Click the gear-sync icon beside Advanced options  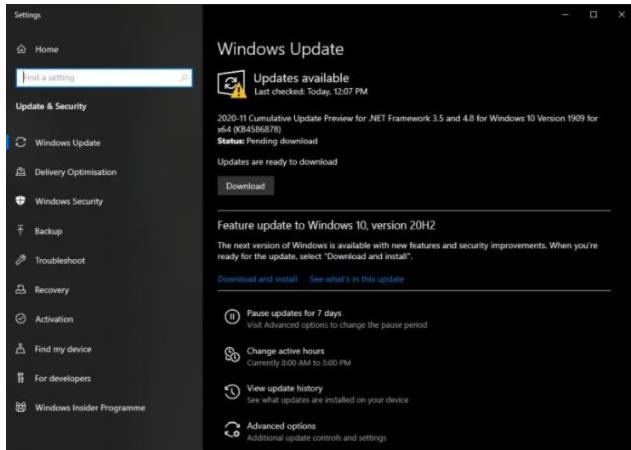coord(232,429)
